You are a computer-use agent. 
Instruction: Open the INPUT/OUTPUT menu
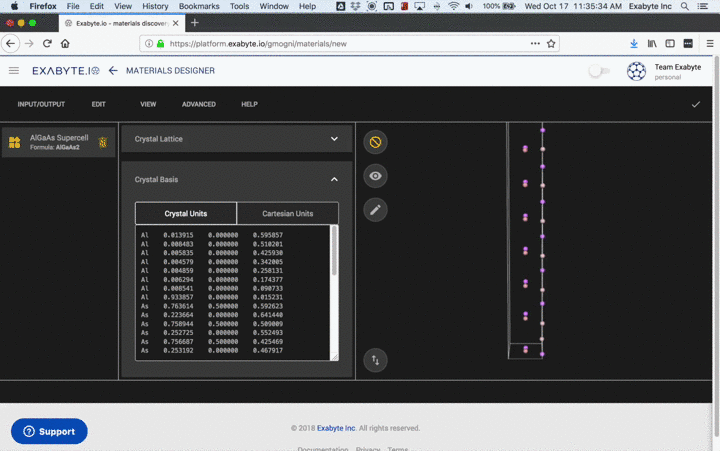tap(41, 104)
